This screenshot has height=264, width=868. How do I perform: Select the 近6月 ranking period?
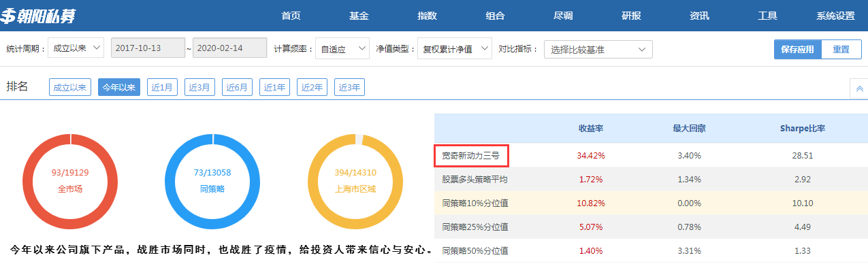click(238, 87)
